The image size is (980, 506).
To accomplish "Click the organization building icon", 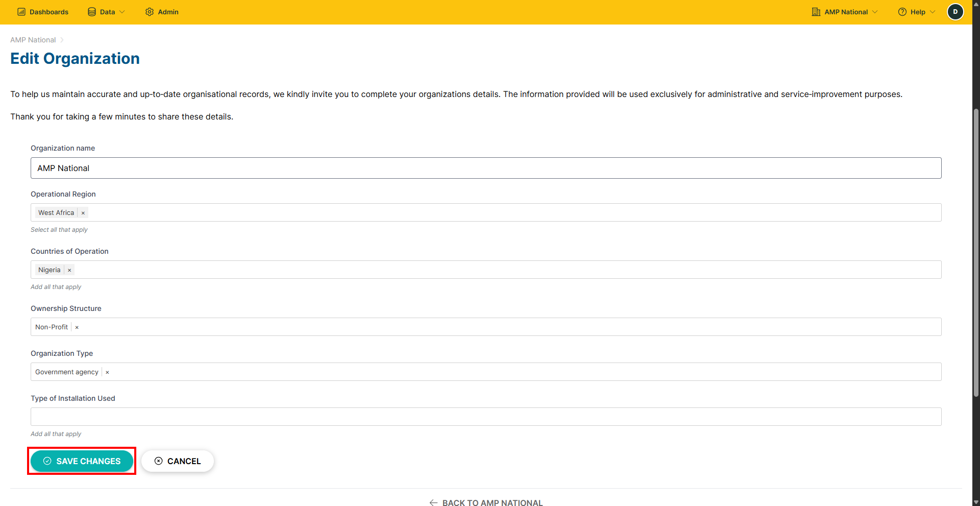I will (x=816, y=12).
